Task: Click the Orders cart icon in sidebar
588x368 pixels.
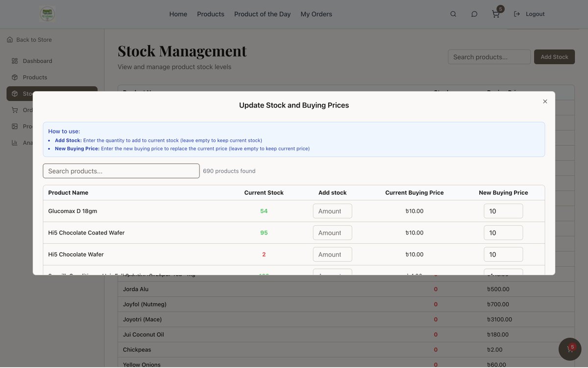Action: pyautogui.click(x=15, y=110)
